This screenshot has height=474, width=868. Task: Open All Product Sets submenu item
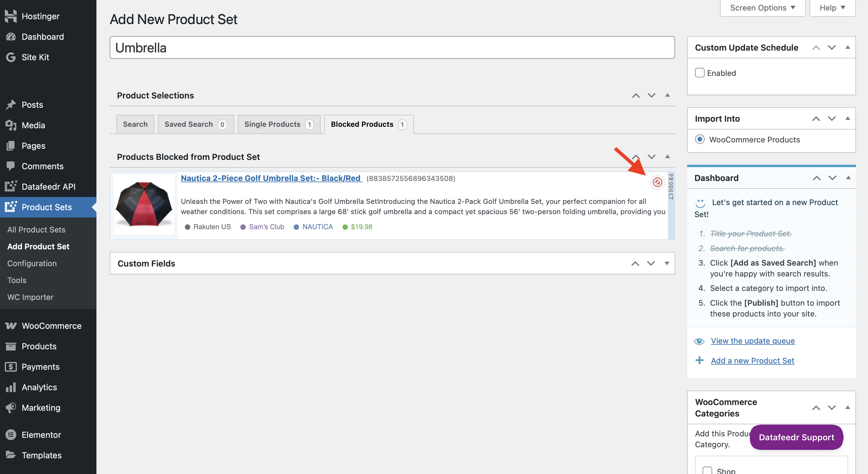pyautogui.click(x=36, y=229)
